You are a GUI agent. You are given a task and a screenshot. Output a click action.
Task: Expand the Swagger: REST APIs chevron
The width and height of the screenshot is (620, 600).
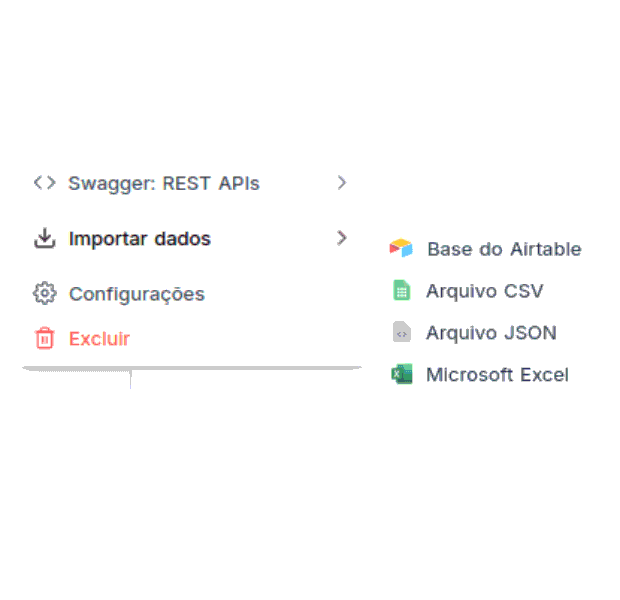tap(342, 183)
